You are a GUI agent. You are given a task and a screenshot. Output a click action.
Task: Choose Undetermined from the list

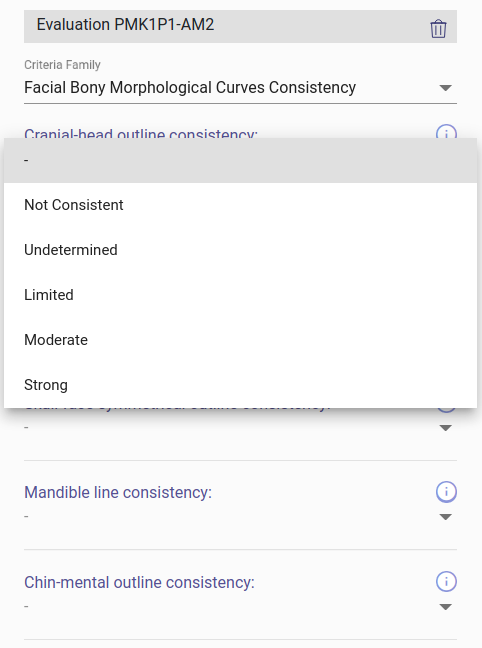point(240,250)
